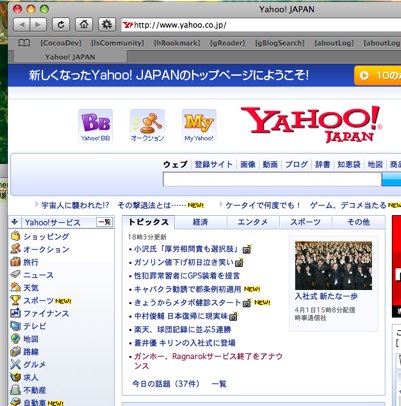Open the [gBlogSearch] bookmark
This screenshot has height=406, width=401.
click(x=280, y=43)
